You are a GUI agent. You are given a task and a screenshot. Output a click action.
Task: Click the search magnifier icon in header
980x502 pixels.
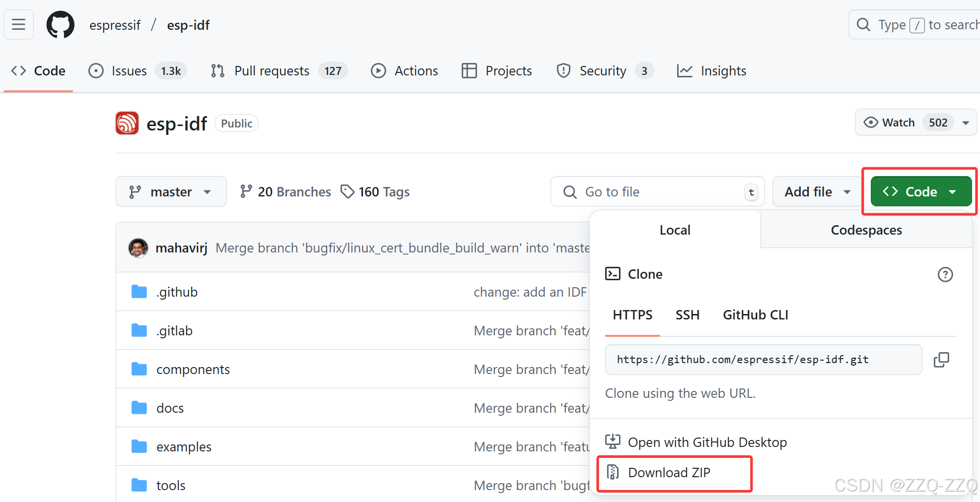point(863,25)
